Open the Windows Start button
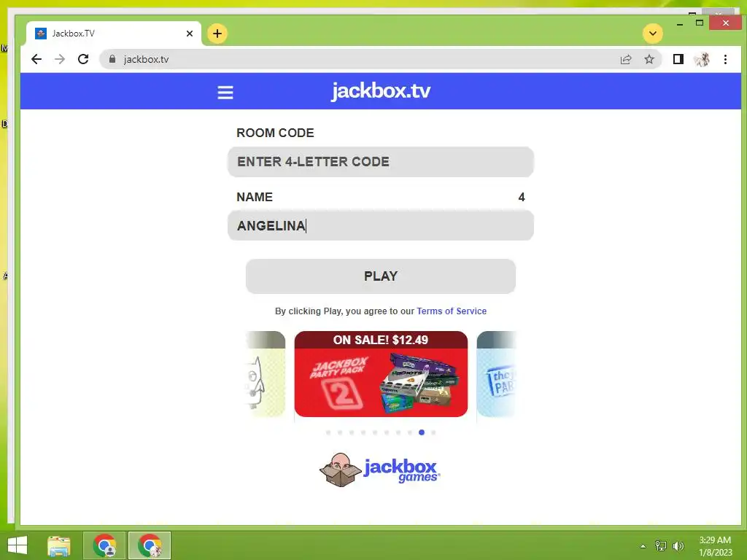The image size is (747, 560). pos(18,545)
